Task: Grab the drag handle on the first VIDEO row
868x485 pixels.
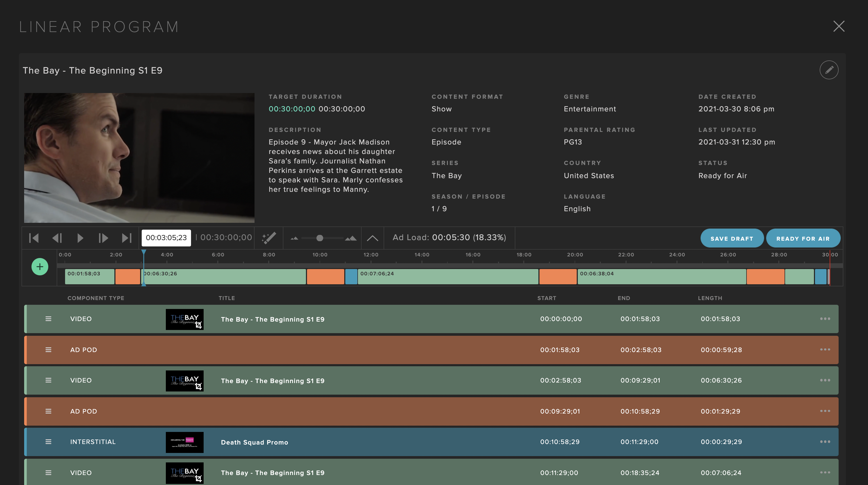Action: (49, 319)
